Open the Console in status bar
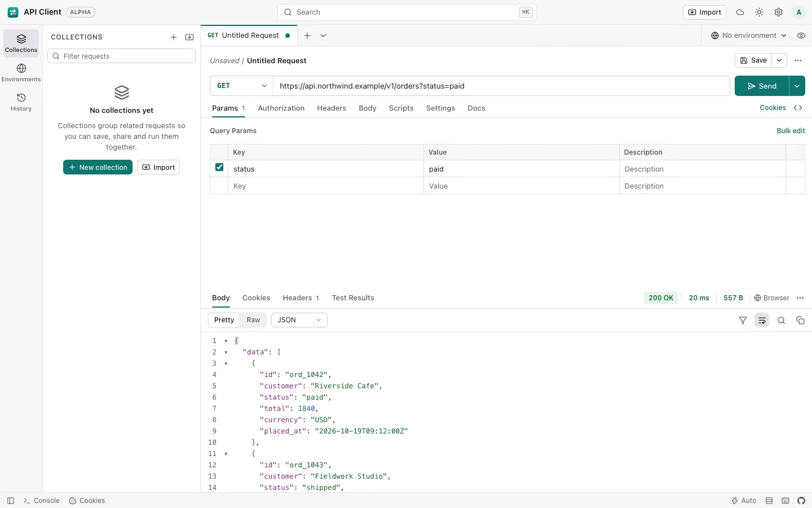The height and width of the screenshot is (508, 812). (x=41, y=501)
